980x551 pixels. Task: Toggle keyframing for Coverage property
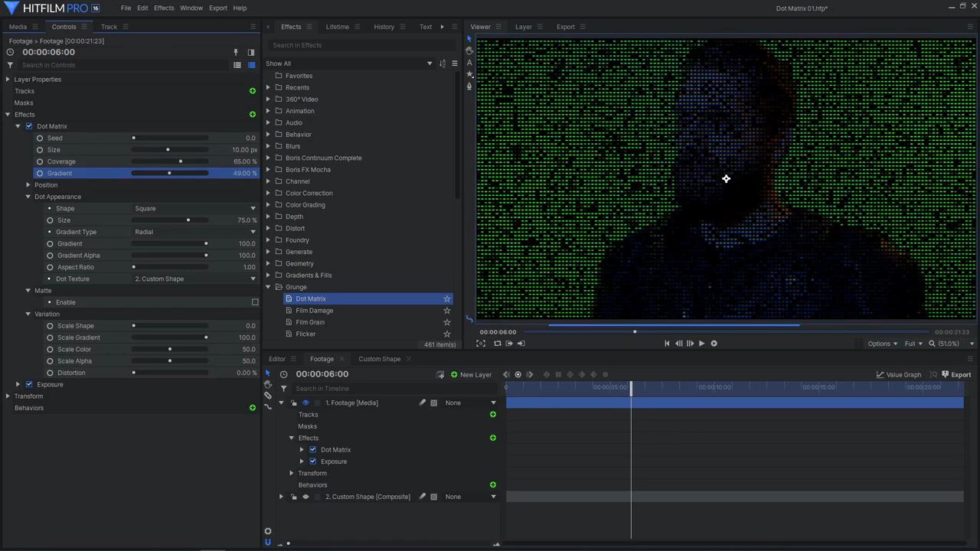[x=40, y=161]
